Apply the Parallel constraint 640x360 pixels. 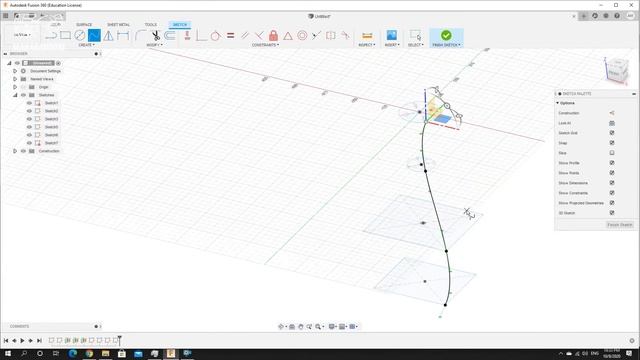point(245,36)
